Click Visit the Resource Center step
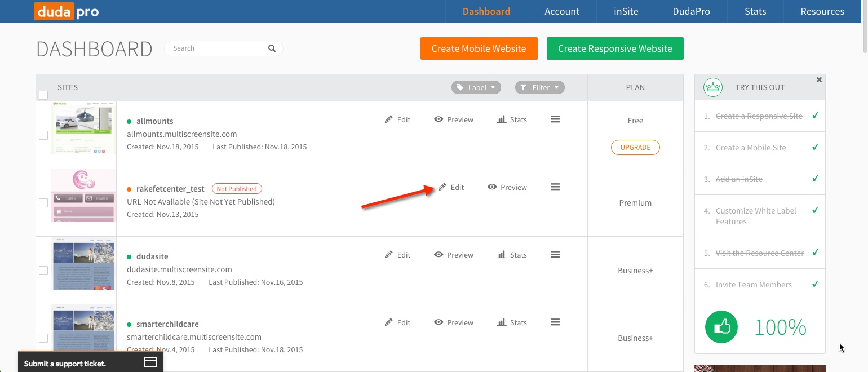The width and height of the screenshot is (868, 372). tap(760, 253)
